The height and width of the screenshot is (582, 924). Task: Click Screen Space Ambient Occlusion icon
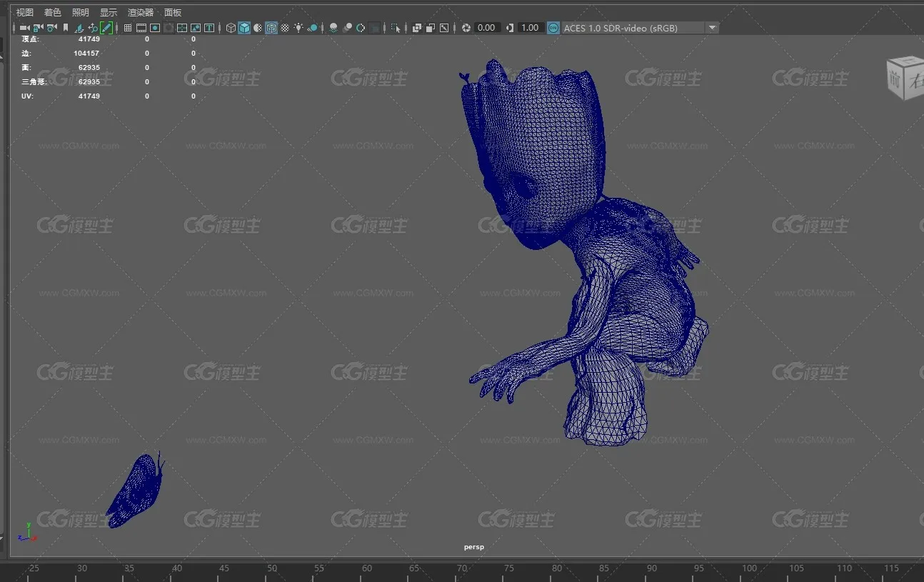[x=333, y=28]
